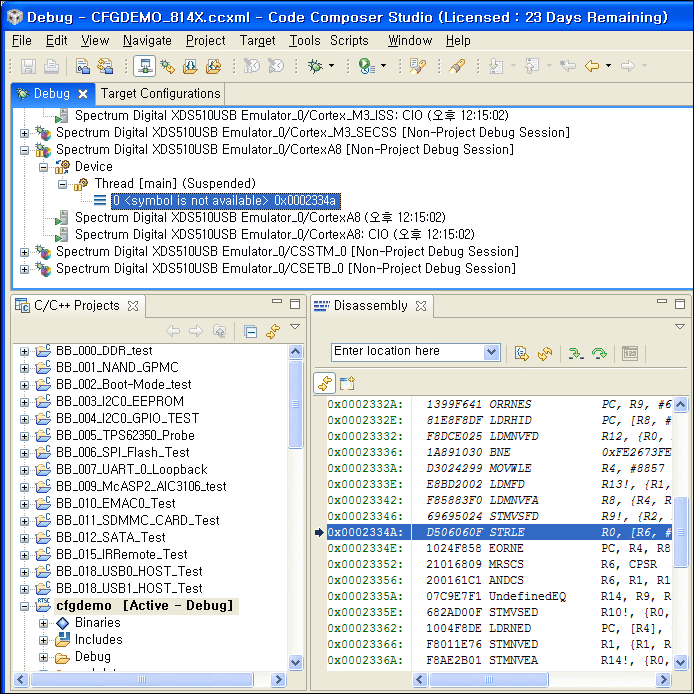Select BB_006_SPI_Flash_Test project

tap(123, 452)
